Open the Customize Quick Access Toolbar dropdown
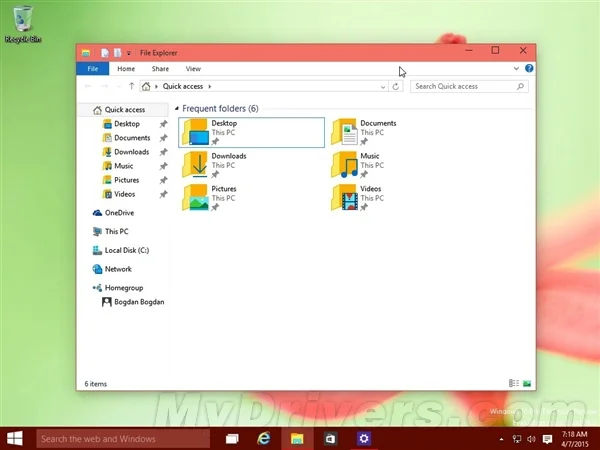 click(x=129, y=53)
